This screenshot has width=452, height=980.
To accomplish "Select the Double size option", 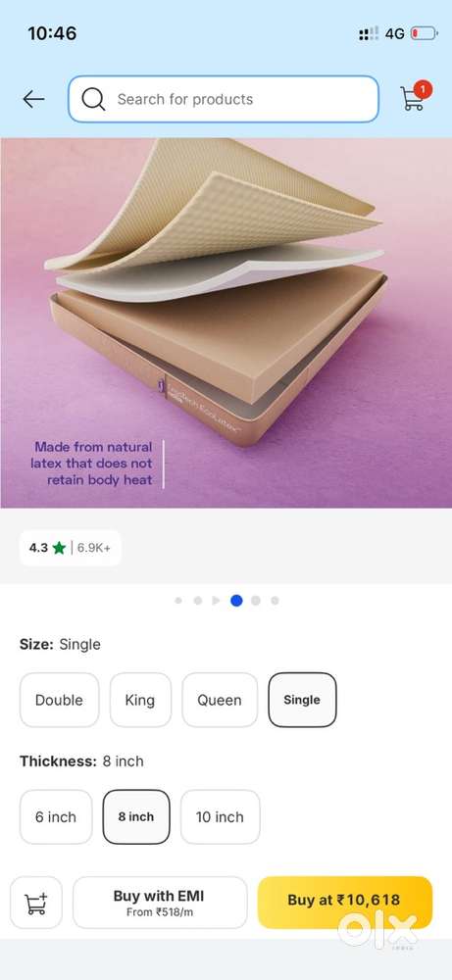I will pyautogui.click(x=59, y=700).
